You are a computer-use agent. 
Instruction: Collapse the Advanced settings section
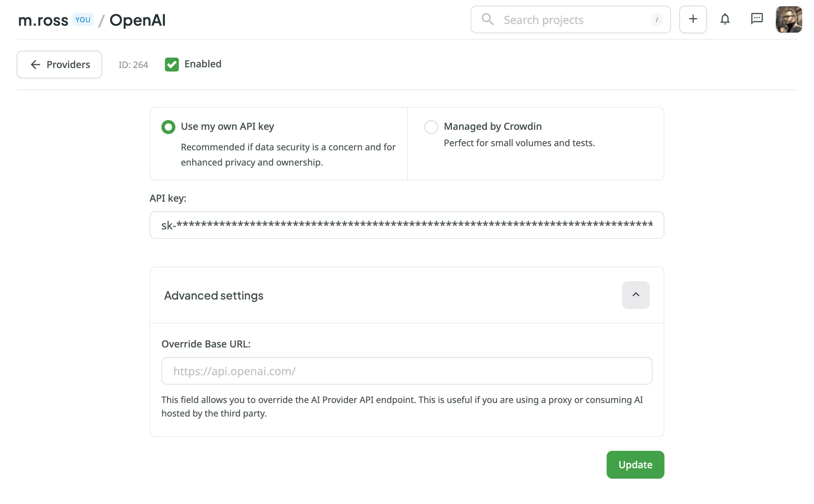(636, 295)
